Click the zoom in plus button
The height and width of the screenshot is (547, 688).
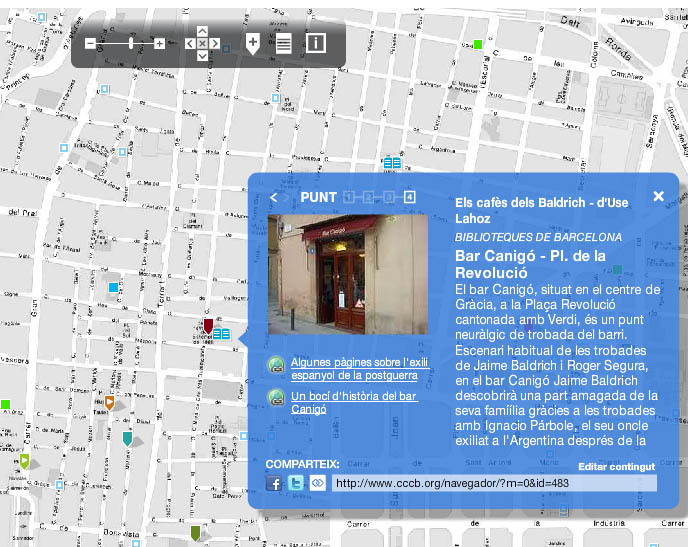click(x=159, y=43)
